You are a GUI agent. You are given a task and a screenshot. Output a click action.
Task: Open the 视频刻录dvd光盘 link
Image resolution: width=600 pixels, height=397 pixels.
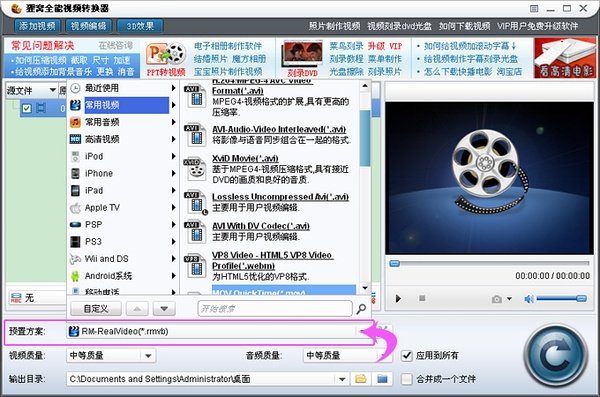pos(399,26)
